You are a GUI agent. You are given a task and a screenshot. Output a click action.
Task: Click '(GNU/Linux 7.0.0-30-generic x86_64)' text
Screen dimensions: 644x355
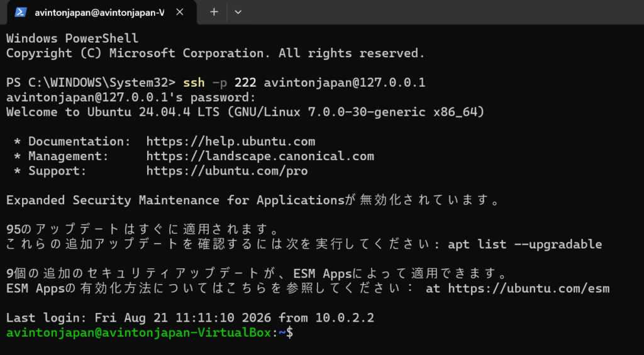(x=356, y=112)
